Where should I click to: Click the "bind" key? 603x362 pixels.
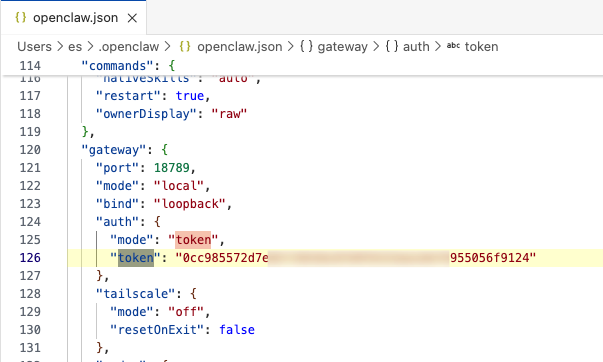click(118, 204)
